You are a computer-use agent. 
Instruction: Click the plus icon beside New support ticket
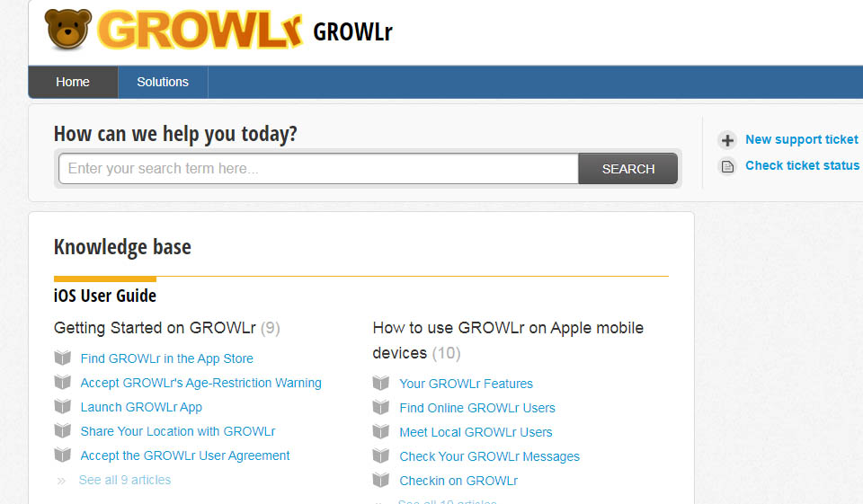tap(727, 140)
